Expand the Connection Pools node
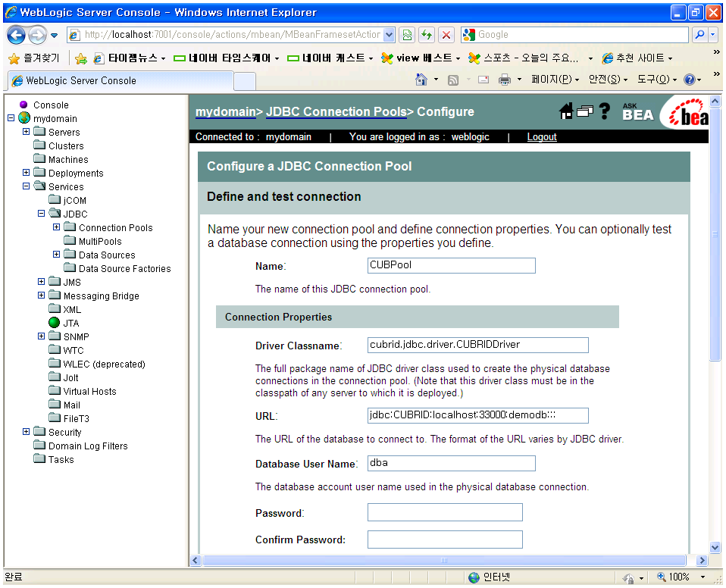 (x=57, y=227)
